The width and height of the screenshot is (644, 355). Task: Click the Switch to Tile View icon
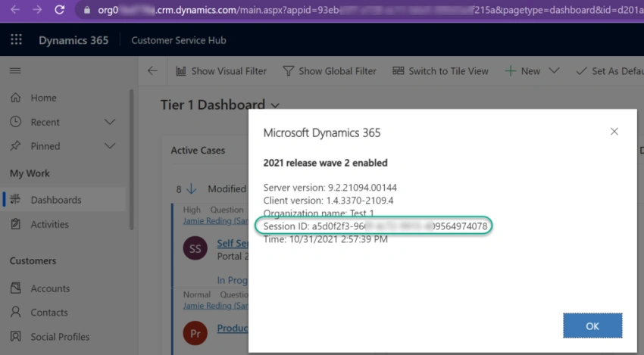click(x=398, y=70)
